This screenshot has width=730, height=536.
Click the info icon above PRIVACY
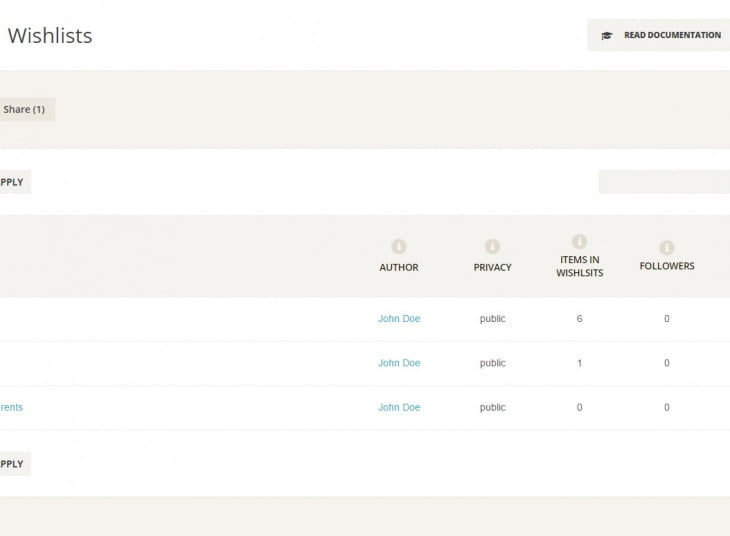pos(492,246)
